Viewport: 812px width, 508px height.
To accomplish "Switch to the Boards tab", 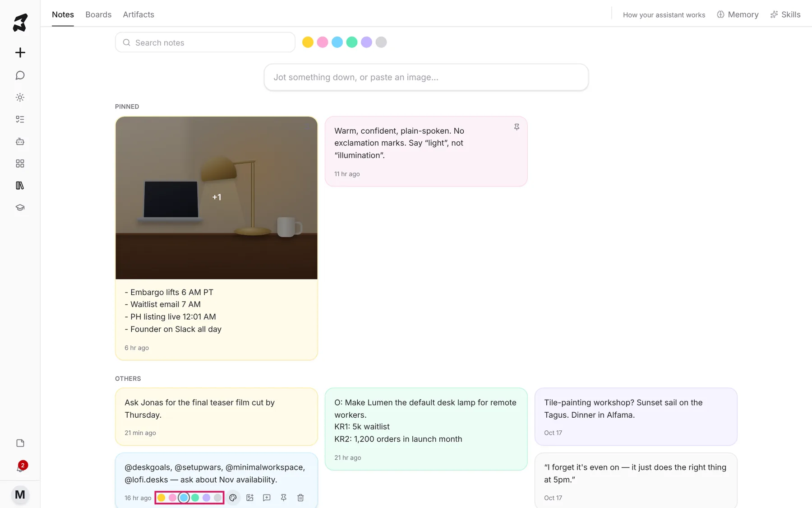I will click(98, 14).
